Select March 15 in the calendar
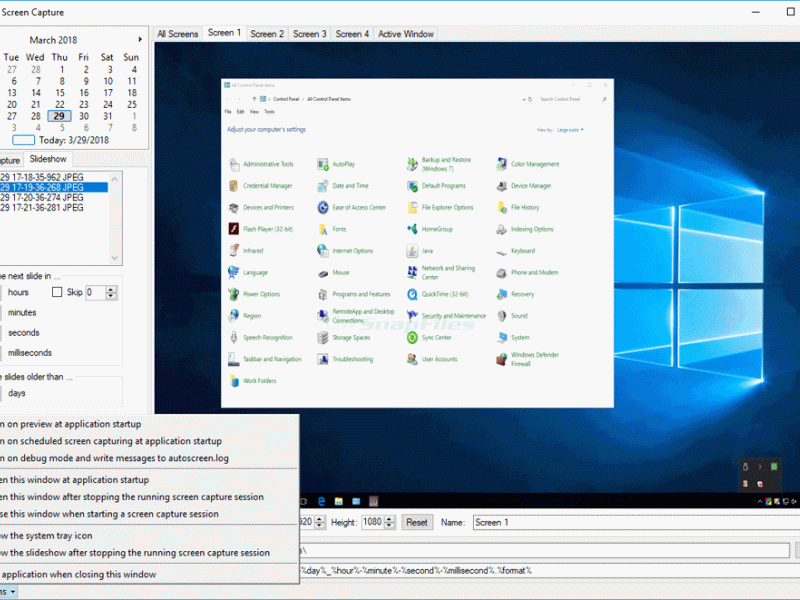Screen dimensions: 800x600 pyautogui.click(x=60, y=93)
